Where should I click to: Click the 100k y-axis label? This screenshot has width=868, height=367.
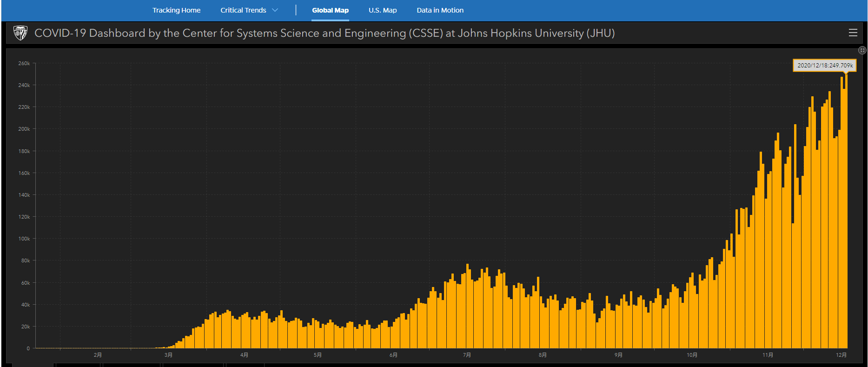24,239
